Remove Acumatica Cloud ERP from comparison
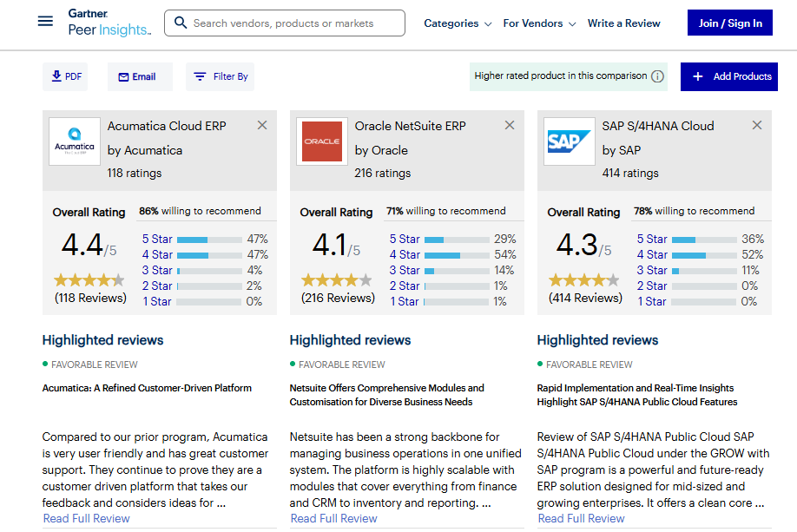 262,125
